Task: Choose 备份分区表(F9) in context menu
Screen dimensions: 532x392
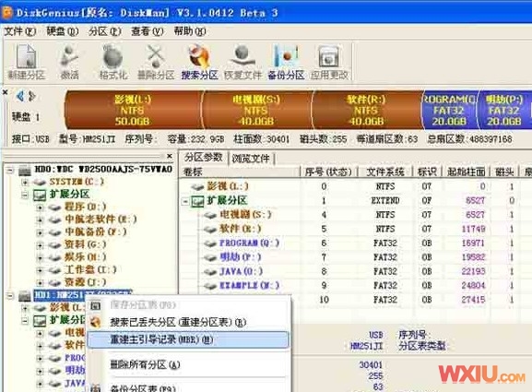Action: (x=188, y=388)
